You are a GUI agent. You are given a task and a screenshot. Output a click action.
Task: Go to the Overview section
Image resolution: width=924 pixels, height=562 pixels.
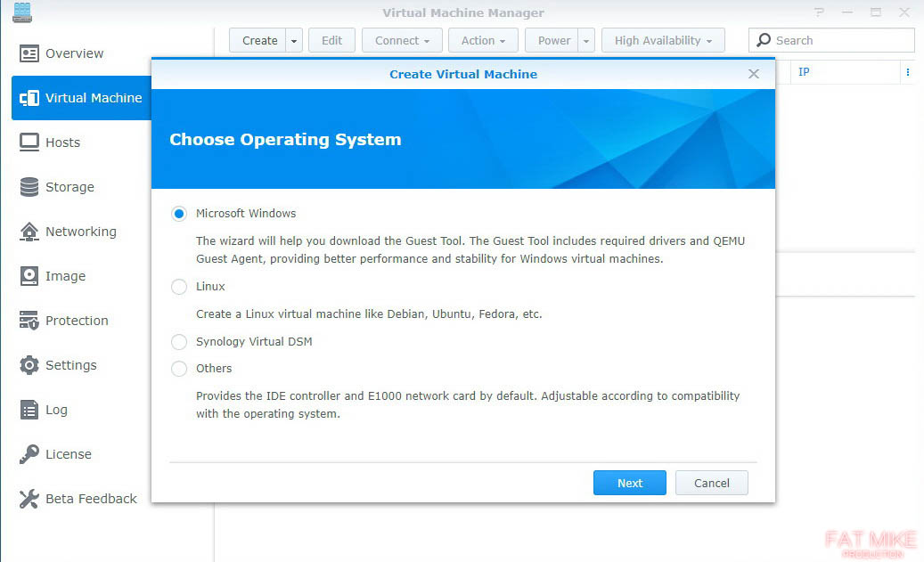tap(74, 53)
